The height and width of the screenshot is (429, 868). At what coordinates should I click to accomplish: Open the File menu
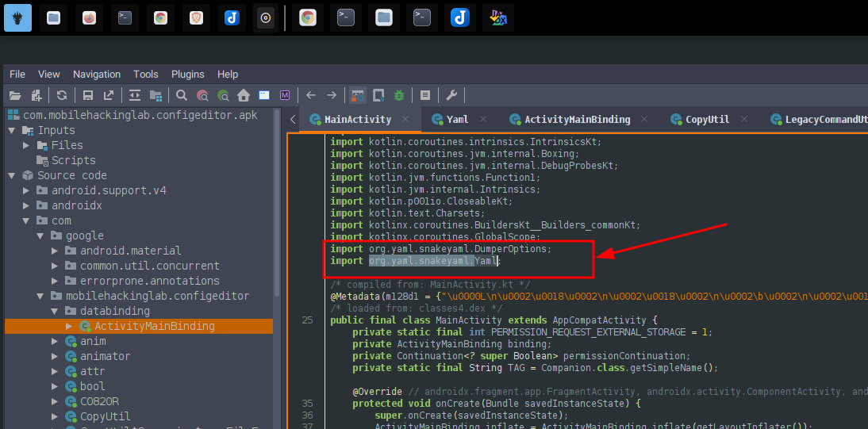[17, 75]
